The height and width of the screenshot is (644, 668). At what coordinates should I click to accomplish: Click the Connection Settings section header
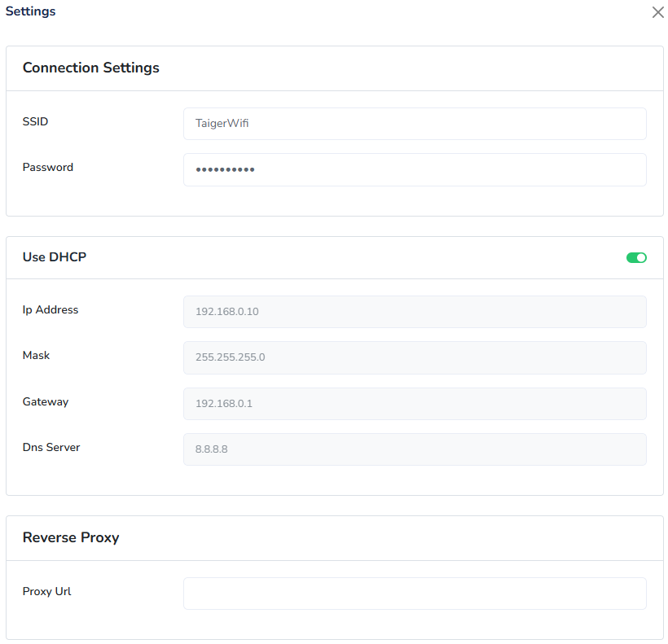pos(91,68)
